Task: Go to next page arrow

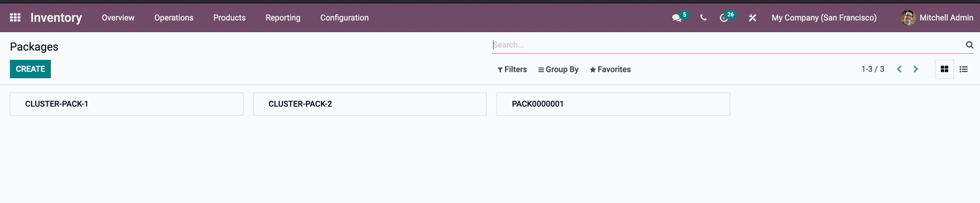Action: coord(916,69)
